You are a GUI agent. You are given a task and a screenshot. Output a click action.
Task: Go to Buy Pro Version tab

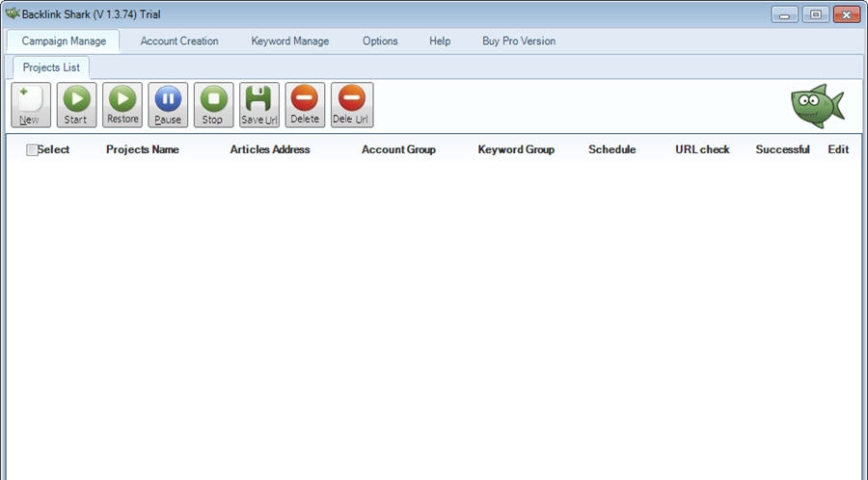click(x=519, y=40)
